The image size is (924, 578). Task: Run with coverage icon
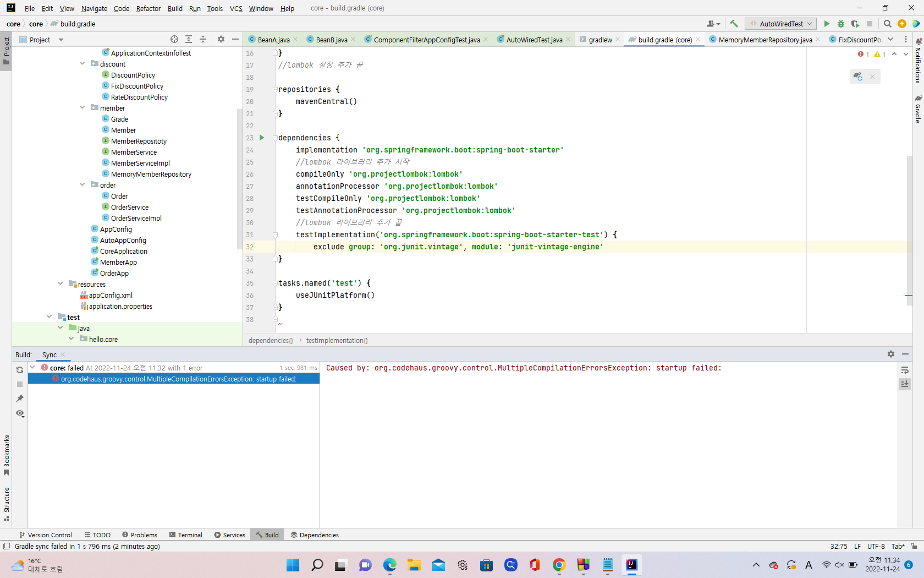855,24
